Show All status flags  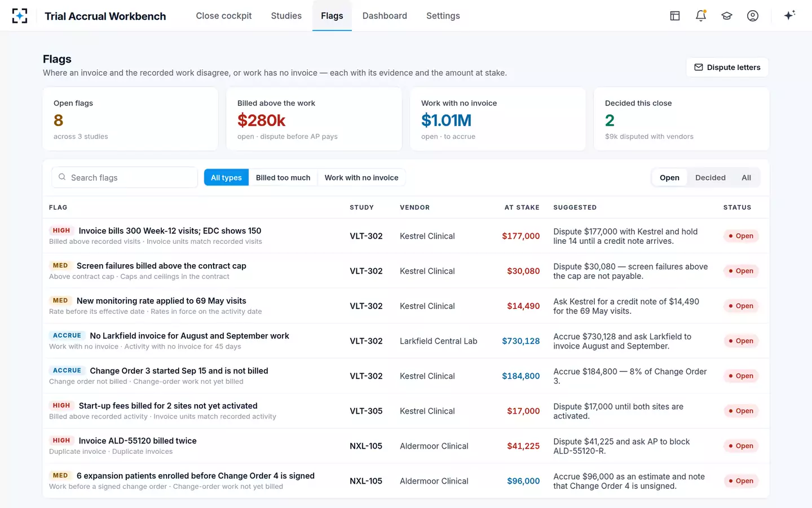point(746,177)
